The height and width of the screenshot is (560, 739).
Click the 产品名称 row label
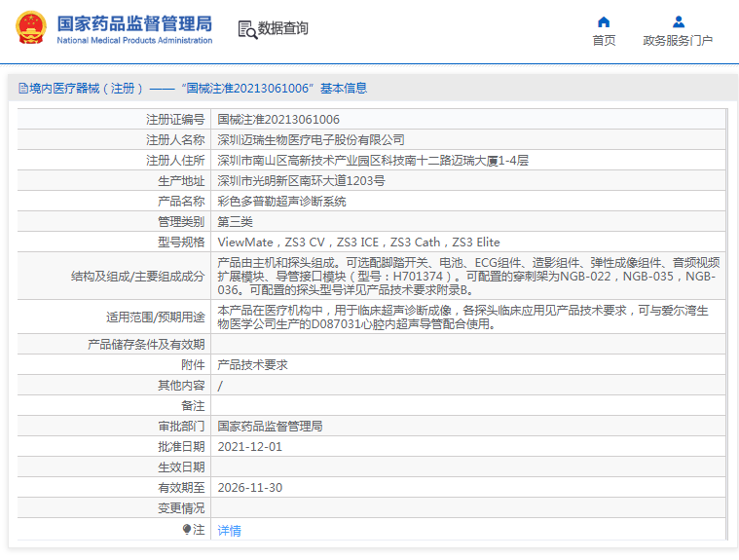tap(181, 202)
